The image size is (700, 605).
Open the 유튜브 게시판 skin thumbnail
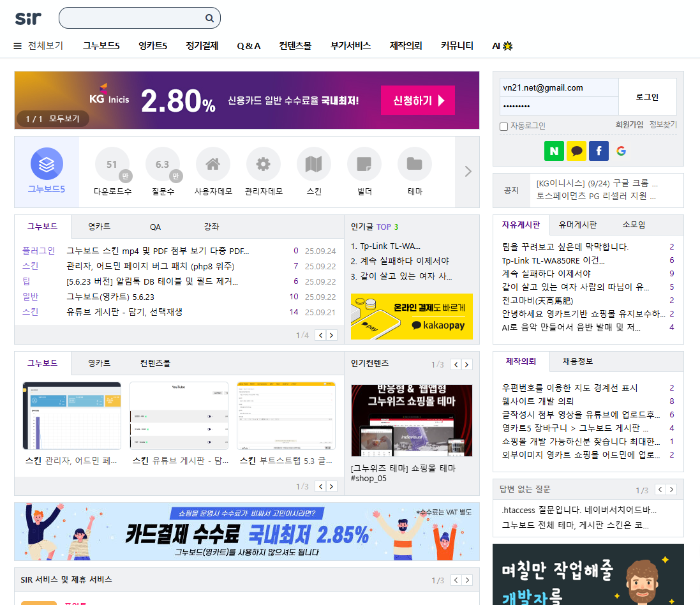point(179,416)
